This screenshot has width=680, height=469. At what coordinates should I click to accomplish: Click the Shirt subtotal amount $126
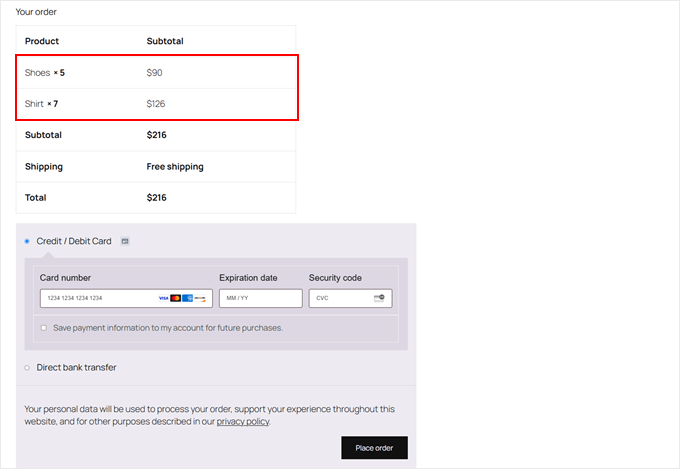157,104
